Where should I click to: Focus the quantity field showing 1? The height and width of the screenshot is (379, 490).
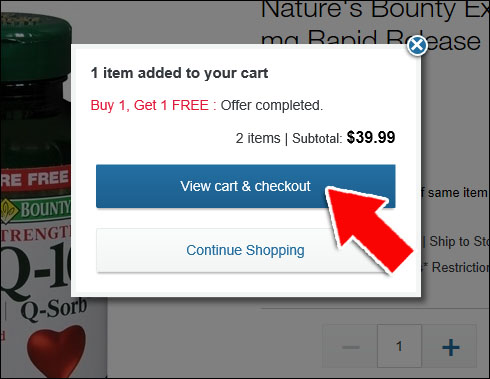pos(399,346)
